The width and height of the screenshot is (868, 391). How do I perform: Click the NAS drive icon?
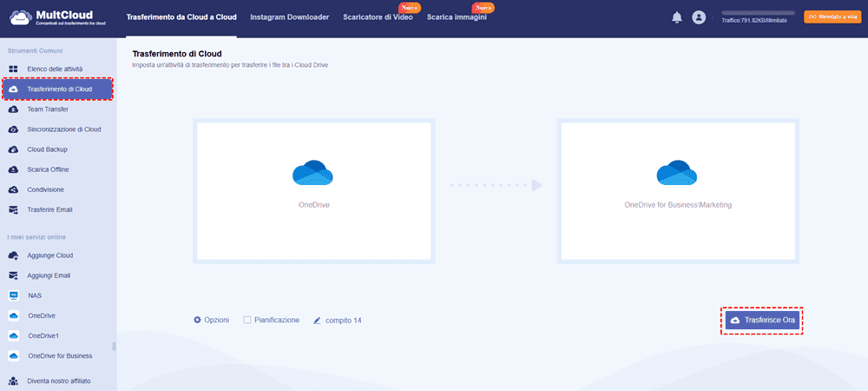pyautogui.click(x=14, y=295)
